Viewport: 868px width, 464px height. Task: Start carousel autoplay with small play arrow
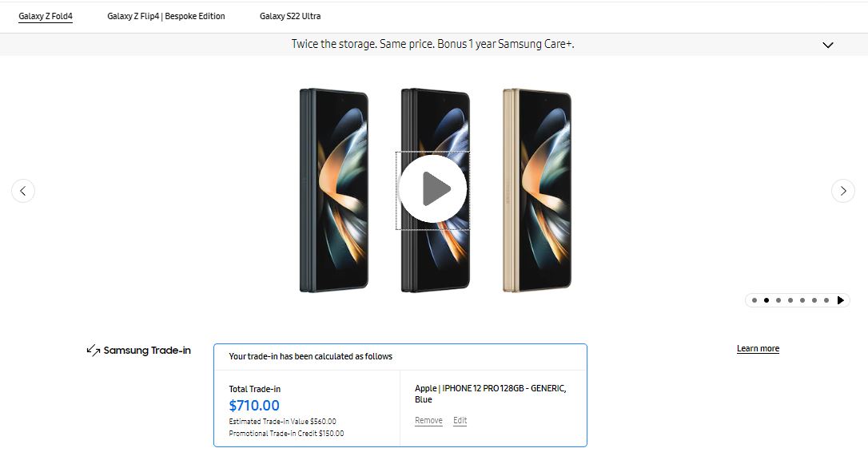click(840, 300)
